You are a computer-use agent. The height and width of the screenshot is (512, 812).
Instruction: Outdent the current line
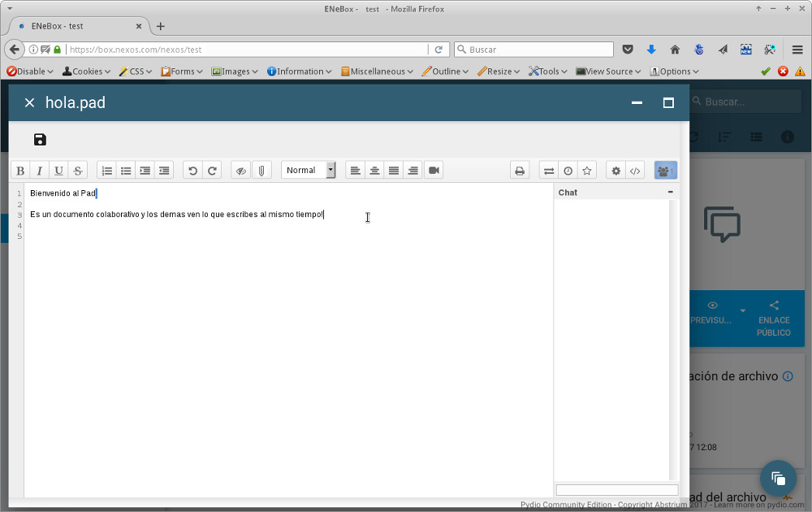tap(164, 171)
